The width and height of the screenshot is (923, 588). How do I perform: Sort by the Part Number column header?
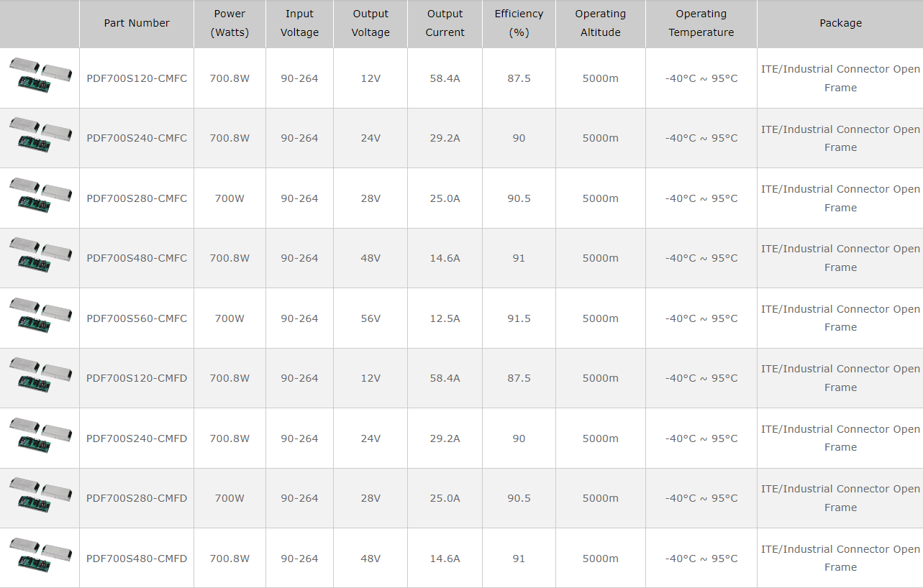(x=137, y=24)
